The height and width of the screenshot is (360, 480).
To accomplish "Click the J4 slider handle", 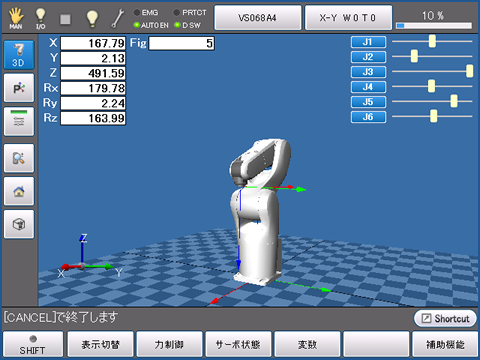I will [431, 86].
